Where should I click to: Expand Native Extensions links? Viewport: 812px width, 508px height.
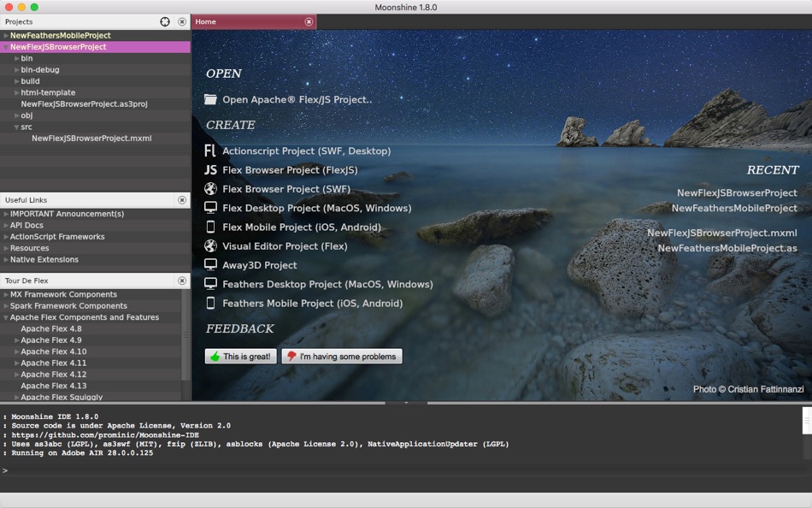[x=6, y=259]
